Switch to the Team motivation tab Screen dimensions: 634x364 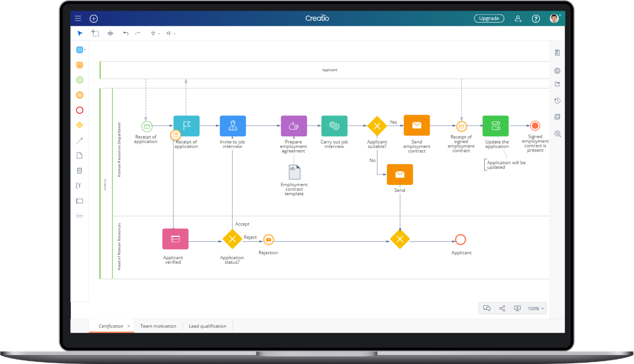(158, 326)
